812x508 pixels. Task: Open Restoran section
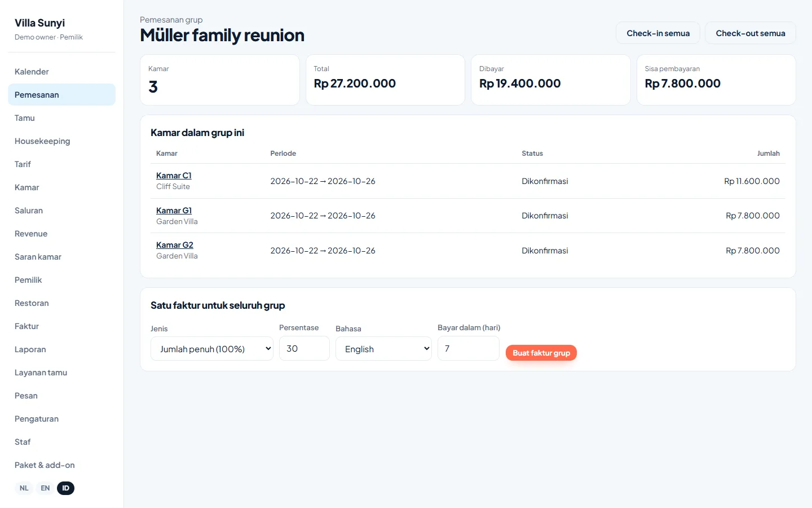tap(61, 303)
